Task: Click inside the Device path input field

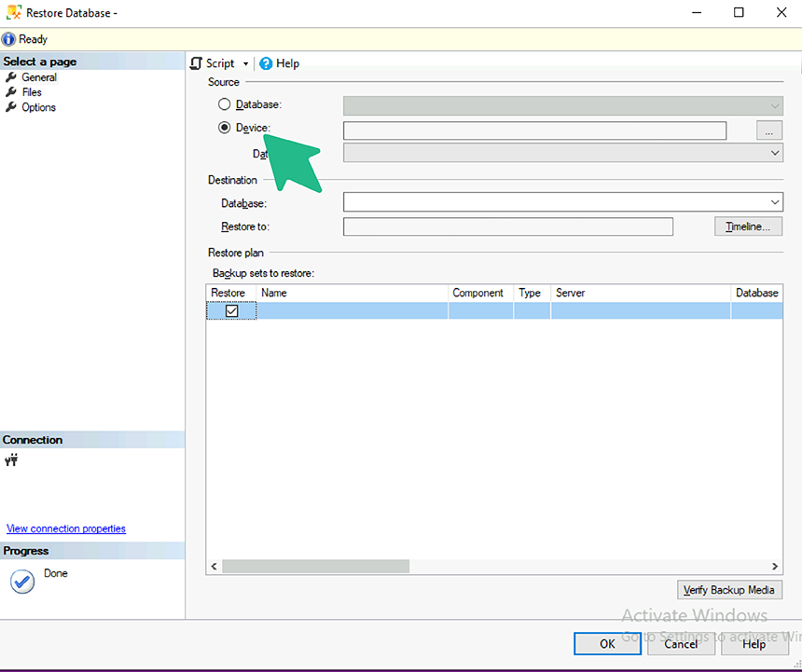Action: pyautogui.click(x=533, y=131)
